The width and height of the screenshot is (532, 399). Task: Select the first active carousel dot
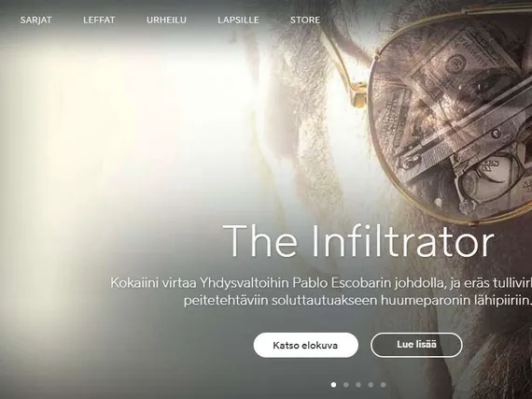click(333, 385)
